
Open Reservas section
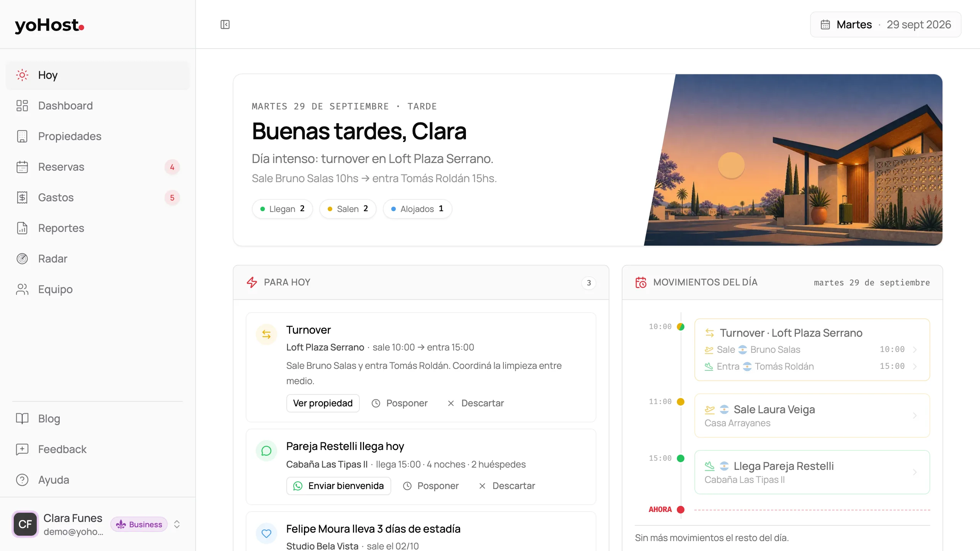pyautogui.click(x=98, y=167)
